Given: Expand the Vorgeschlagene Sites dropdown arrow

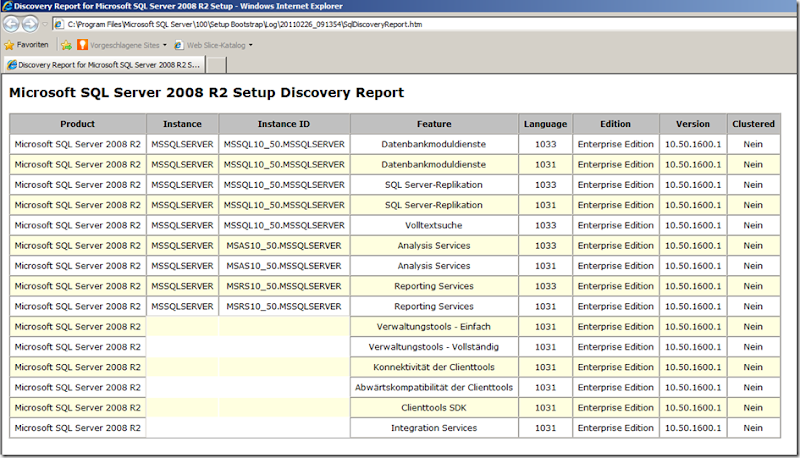Looking at the screenshot, I should coord(165,45).
